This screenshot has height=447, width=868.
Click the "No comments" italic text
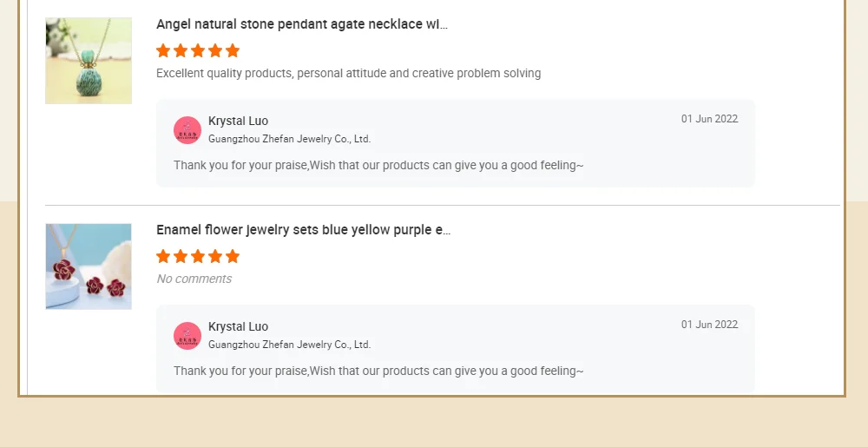click(x=194, y=279)
